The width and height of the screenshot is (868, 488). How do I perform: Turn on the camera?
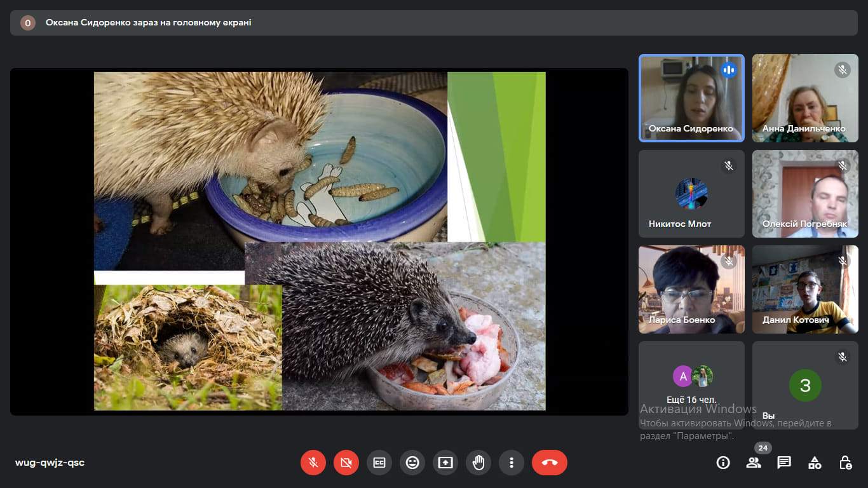(346, 463)
